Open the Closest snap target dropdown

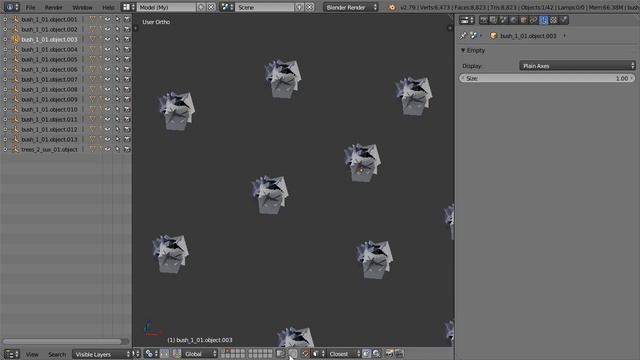(x=343, y=354)
